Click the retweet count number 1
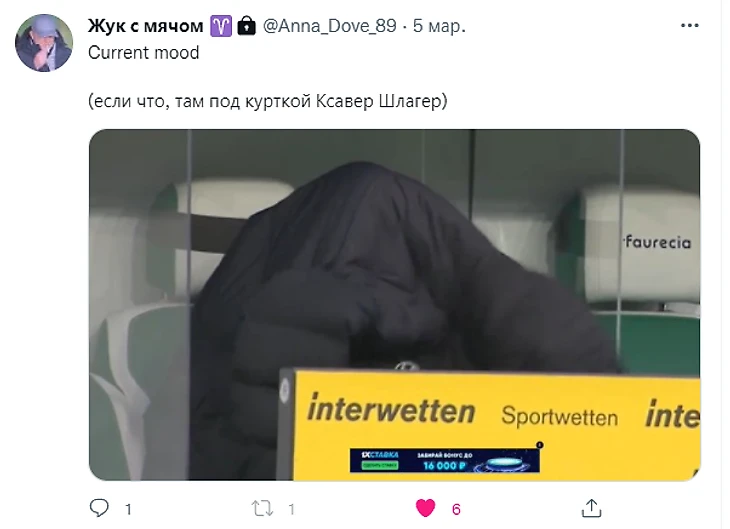730x529 pixels. [x=291, y=509]
